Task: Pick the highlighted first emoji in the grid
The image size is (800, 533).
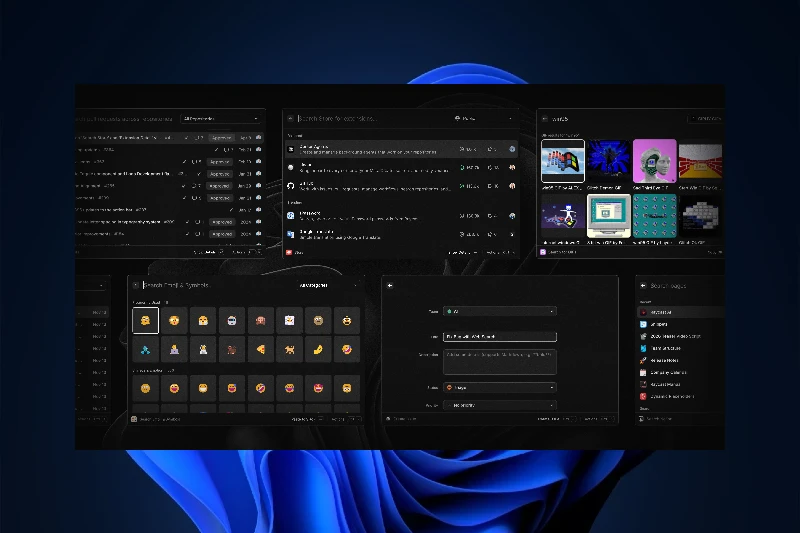Action: [x=145, y=321]
